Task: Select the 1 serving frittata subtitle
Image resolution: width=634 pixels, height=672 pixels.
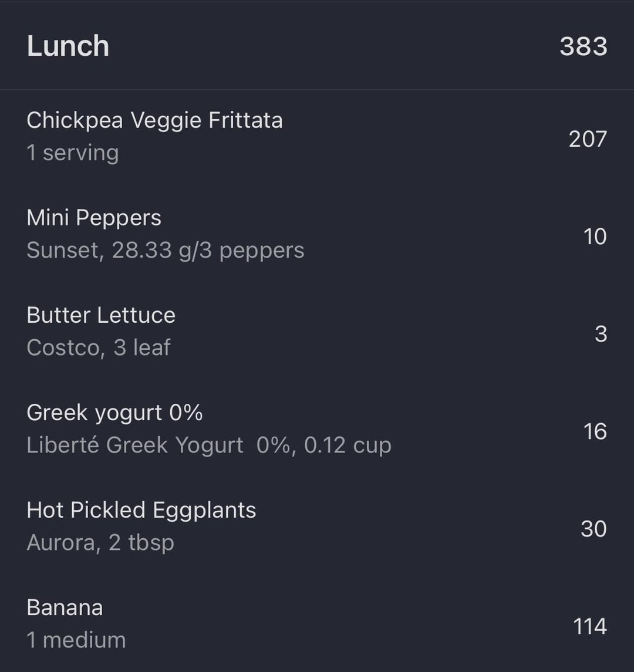Action: (73, 153)
